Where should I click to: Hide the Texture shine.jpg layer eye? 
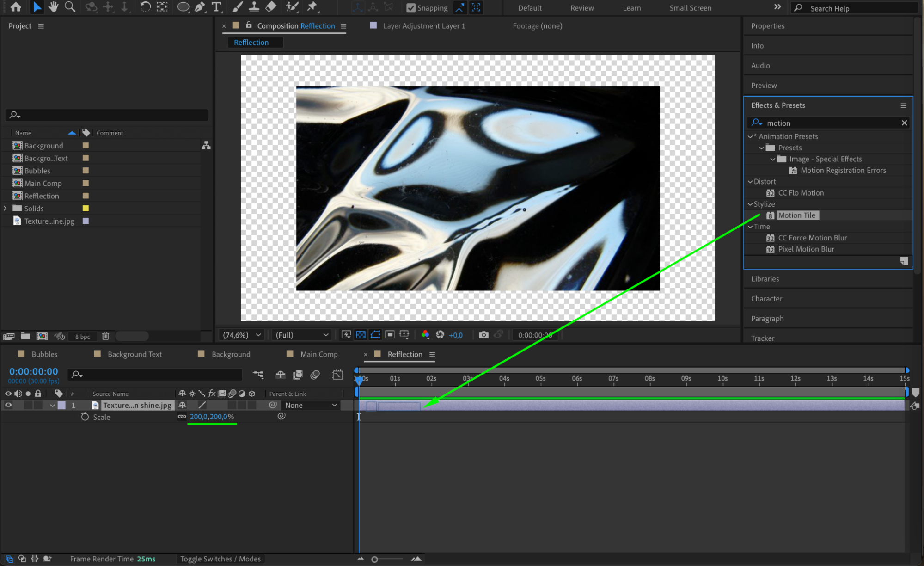8,405
